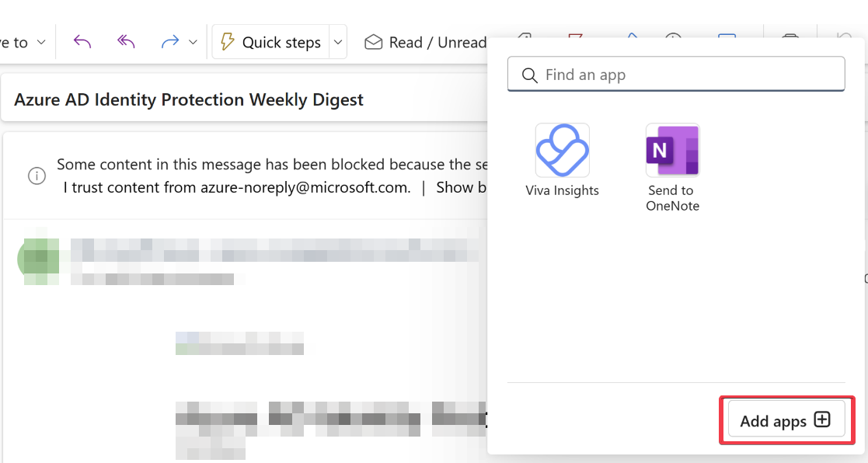868x463 pixels.
Task: Click inside the Find an app search field
Action: coord(675,75)
